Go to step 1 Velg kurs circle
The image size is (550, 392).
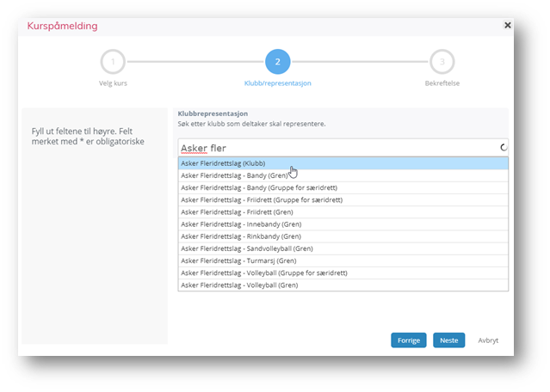coord(113,62)
